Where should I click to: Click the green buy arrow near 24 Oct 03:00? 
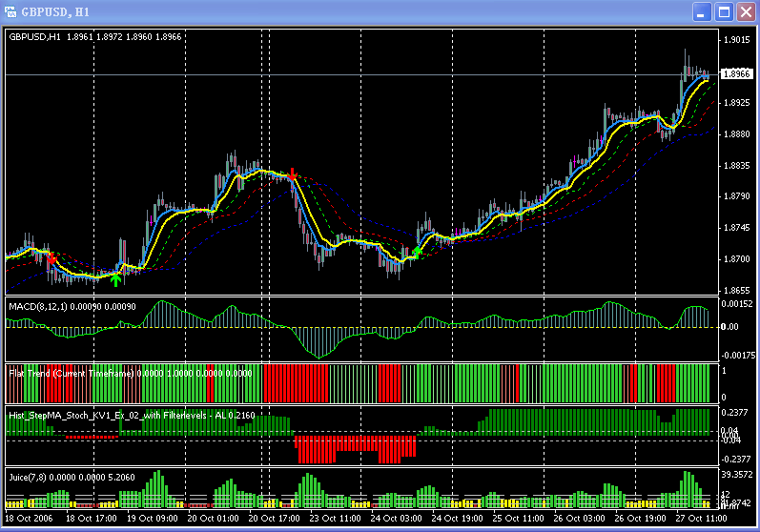point(417,252)
